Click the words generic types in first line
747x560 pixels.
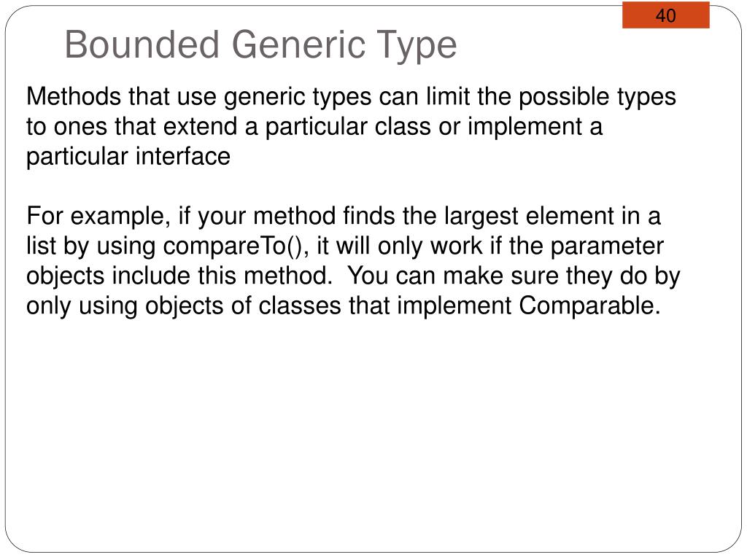298,97
